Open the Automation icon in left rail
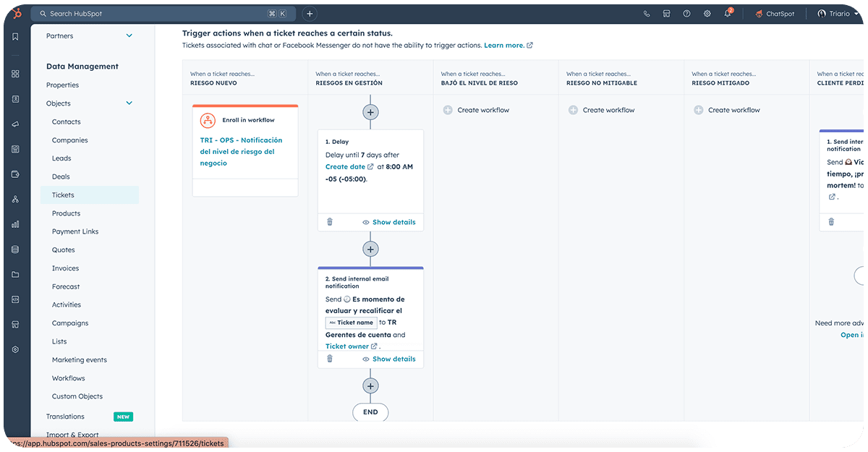The image size is (868, 452). [15, 199]
